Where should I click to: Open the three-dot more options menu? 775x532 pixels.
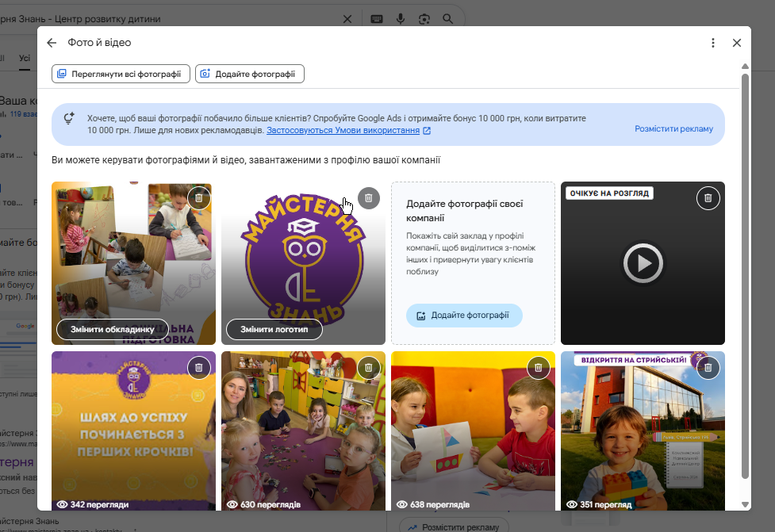712,43
